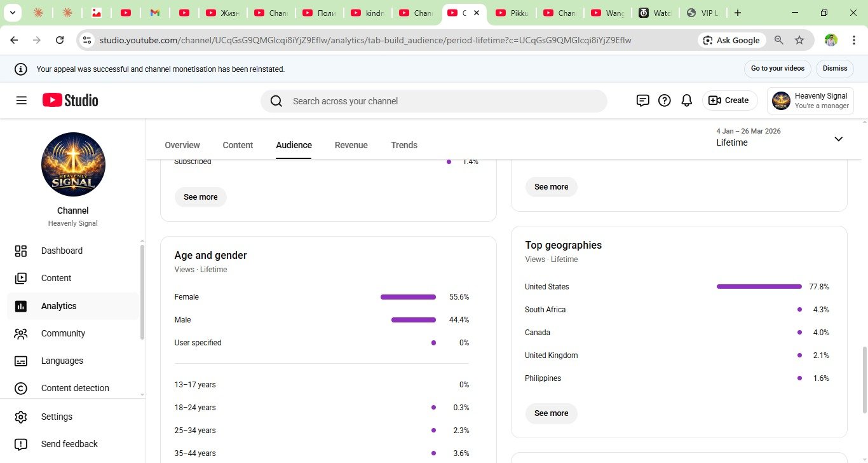Open the browser tab search dropdown arrow
The width and height of the screenshot is (868, 463).
tap(11, 13)
